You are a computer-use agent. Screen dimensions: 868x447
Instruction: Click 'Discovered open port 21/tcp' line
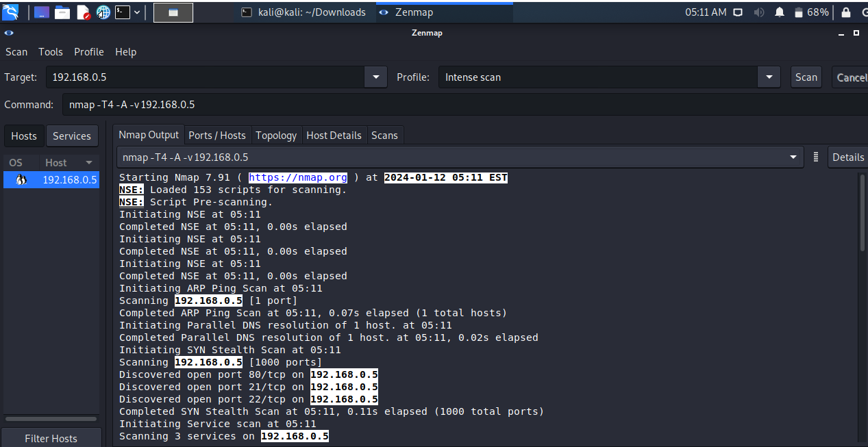tap(249, 387)
